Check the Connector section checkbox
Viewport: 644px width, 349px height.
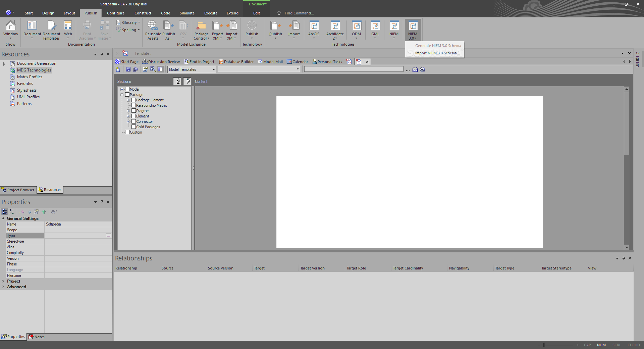134,121
